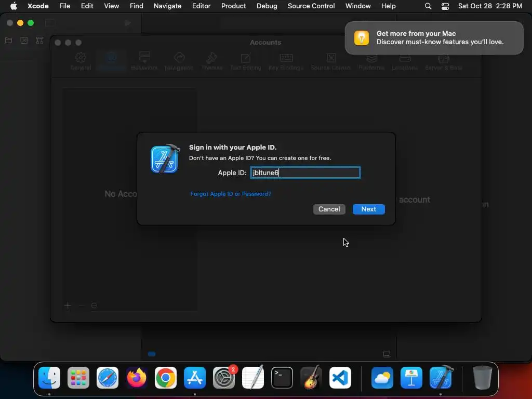Open the Edit menu
This screenshot has height=399, width=532.
(x=87, y=6)
